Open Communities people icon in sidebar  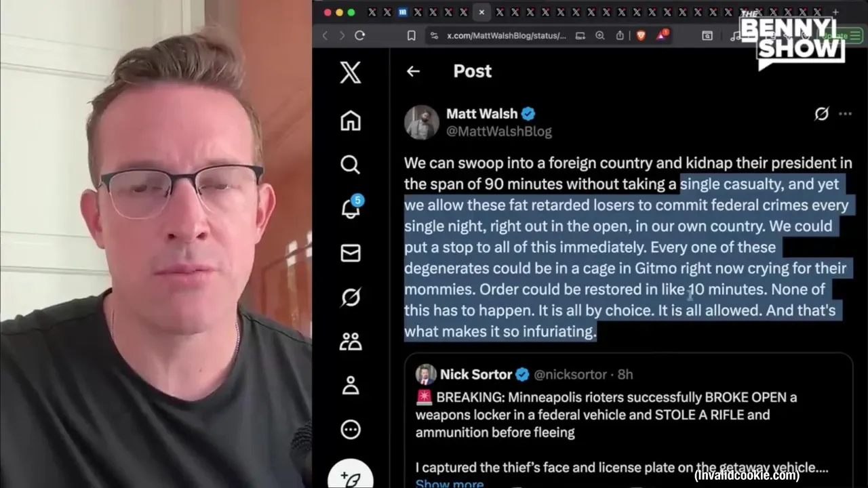tap(351, 341)
